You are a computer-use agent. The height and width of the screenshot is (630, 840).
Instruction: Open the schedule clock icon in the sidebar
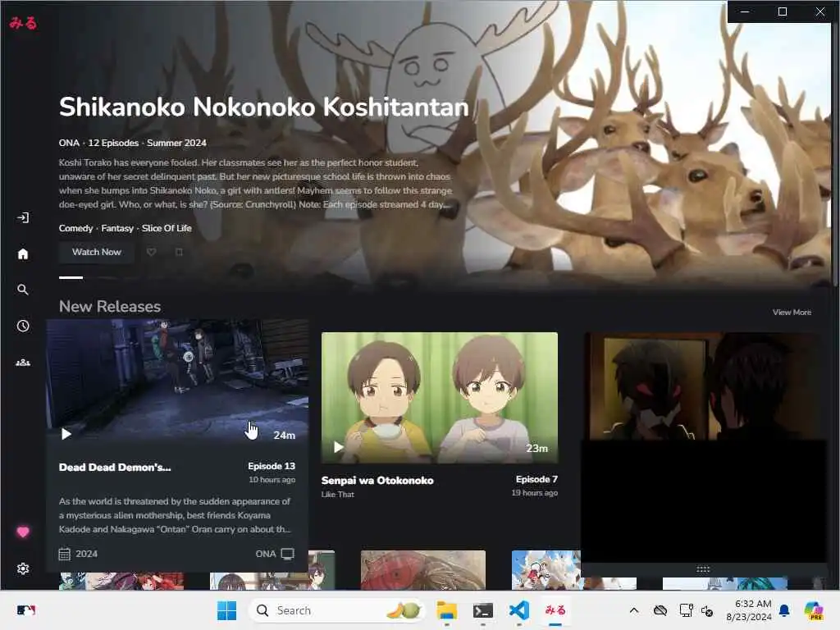tap(22, 326)
